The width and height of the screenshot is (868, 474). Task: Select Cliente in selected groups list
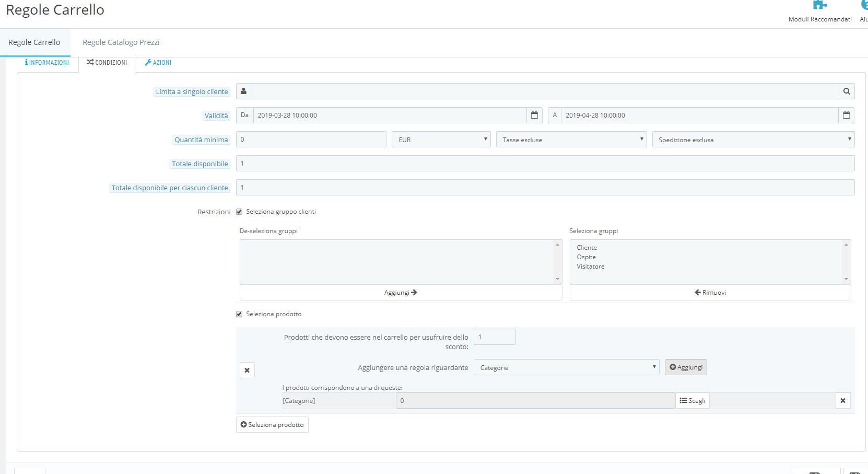pos(587,248)
